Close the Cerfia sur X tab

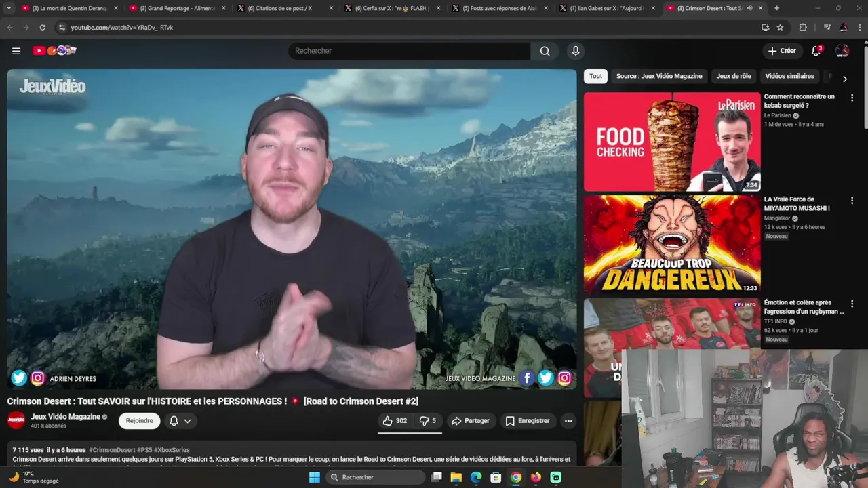pos(439,8)
